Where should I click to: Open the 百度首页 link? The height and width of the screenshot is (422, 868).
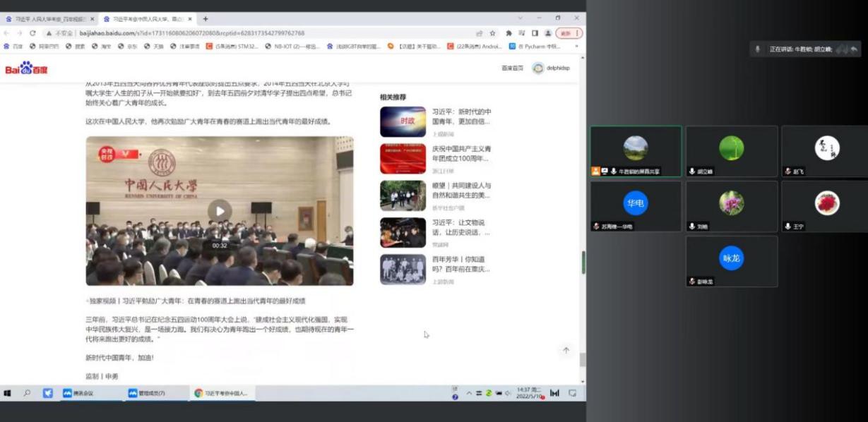pyautogui.click(x=512, y=68)
